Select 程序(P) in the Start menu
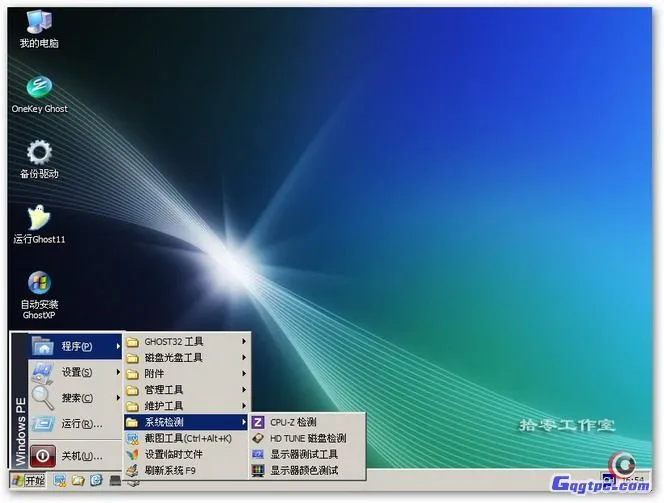 tap(75, 346)
